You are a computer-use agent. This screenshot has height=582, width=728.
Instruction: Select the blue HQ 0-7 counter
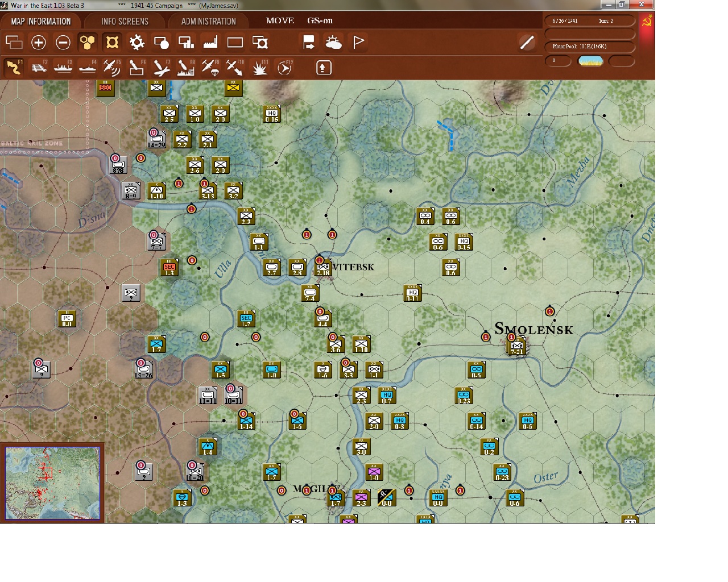pyautogui.click(x=387, y=396)
